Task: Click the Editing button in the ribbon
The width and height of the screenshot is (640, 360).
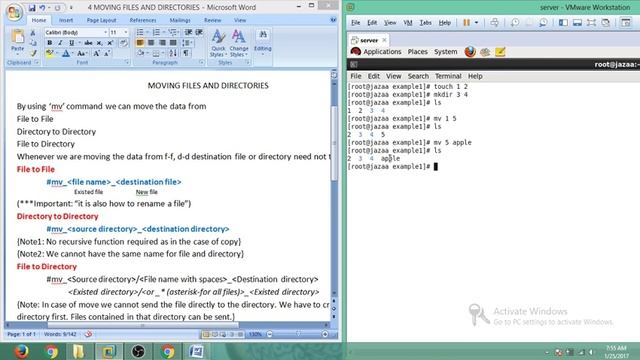Action: coord(262,42)
